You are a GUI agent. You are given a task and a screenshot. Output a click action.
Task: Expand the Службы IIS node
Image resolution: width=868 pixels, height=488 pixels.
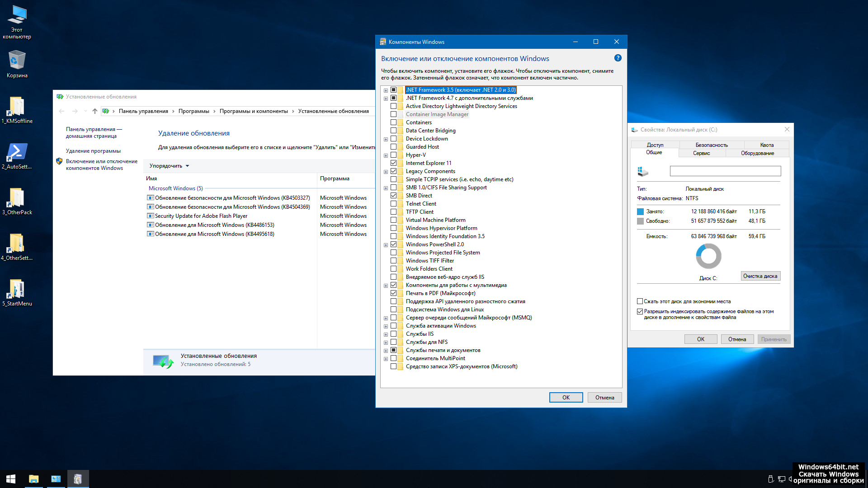click(386, 334)
